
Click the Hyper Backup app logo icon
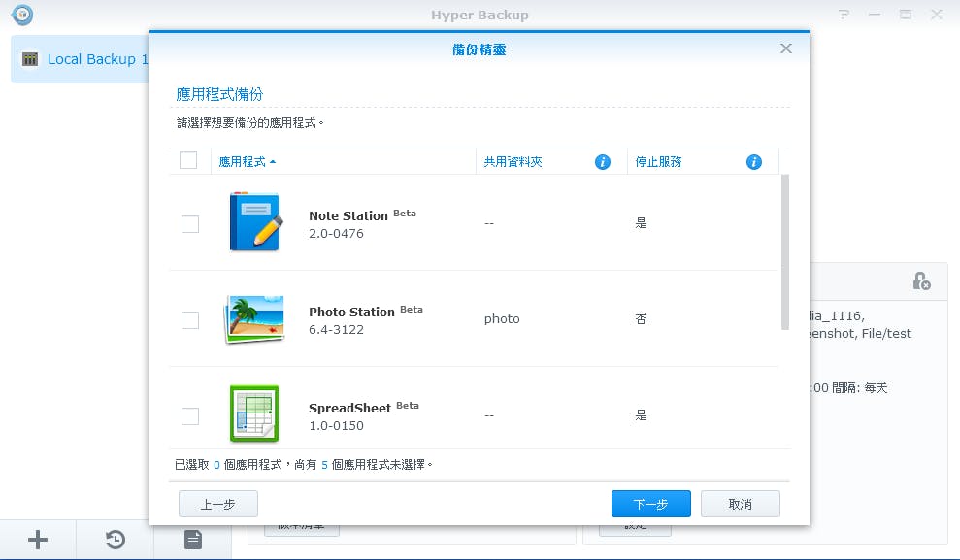click(22, 15)
